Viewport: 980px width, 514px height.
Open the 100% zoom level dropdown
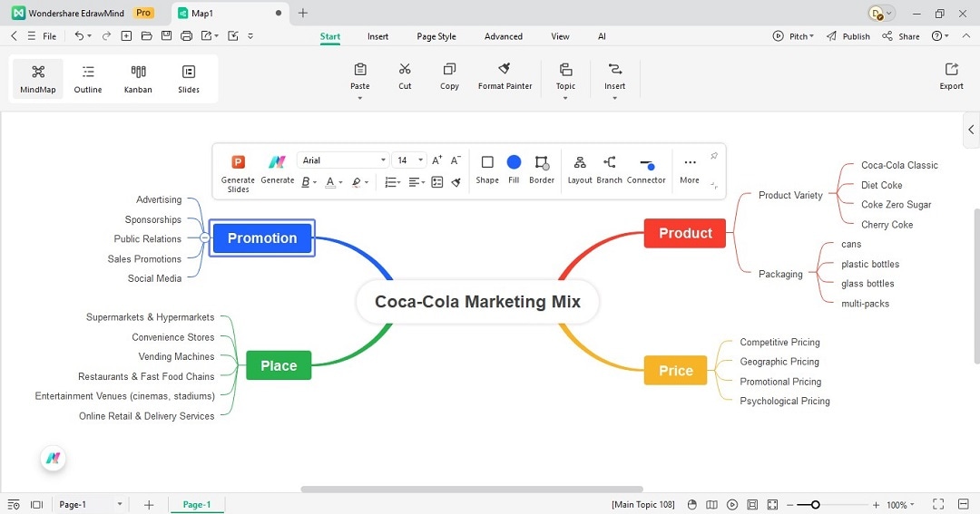901,505
